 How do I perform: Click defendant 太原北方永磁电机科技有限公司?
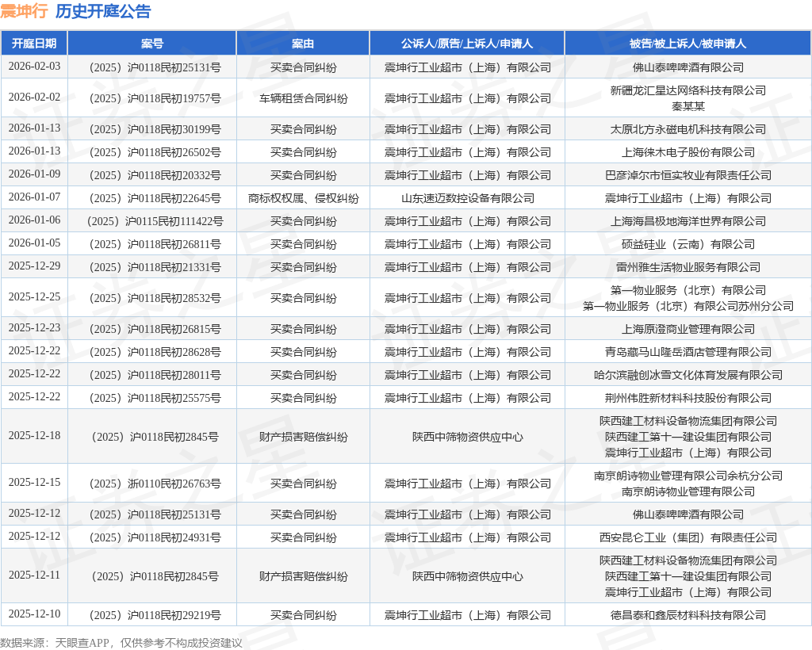tap(688, 129)
